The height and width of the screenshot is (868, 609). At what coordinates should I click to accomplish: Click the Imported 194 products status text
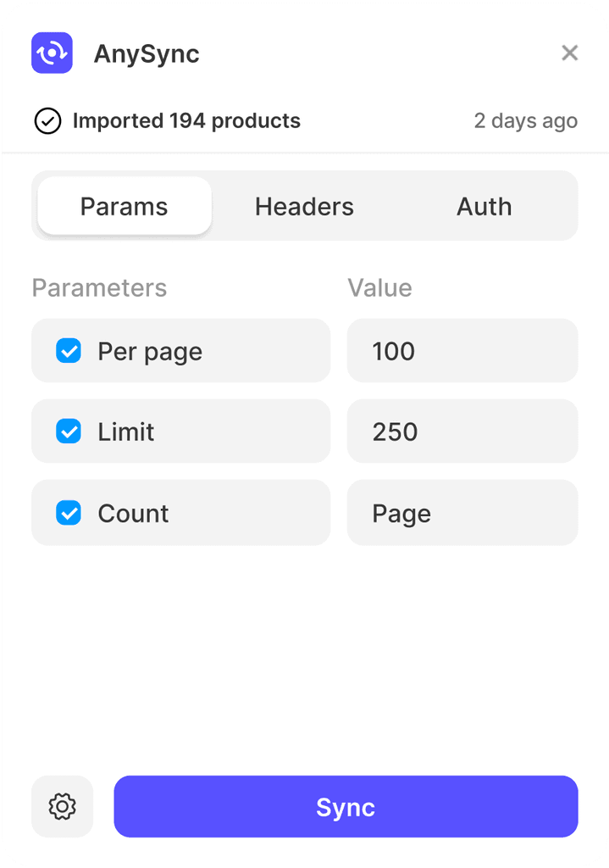coord(186,120)
